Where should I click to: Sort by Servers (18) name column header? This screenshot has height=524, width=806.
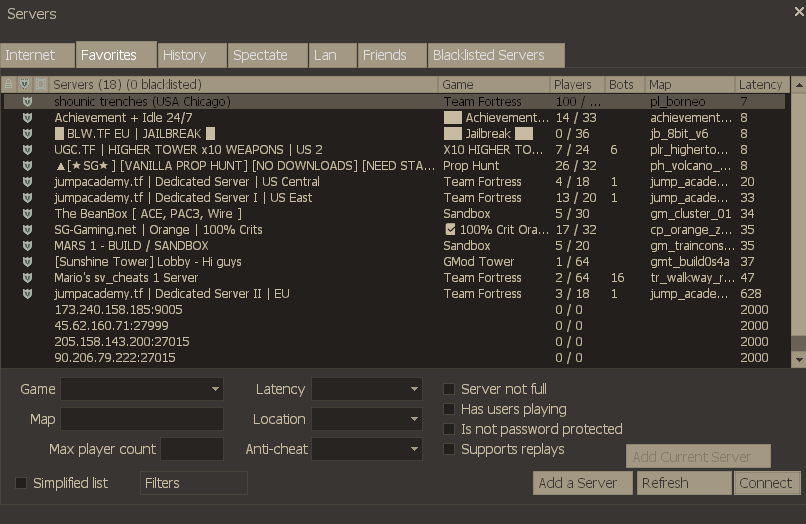[x=243, y=84]
